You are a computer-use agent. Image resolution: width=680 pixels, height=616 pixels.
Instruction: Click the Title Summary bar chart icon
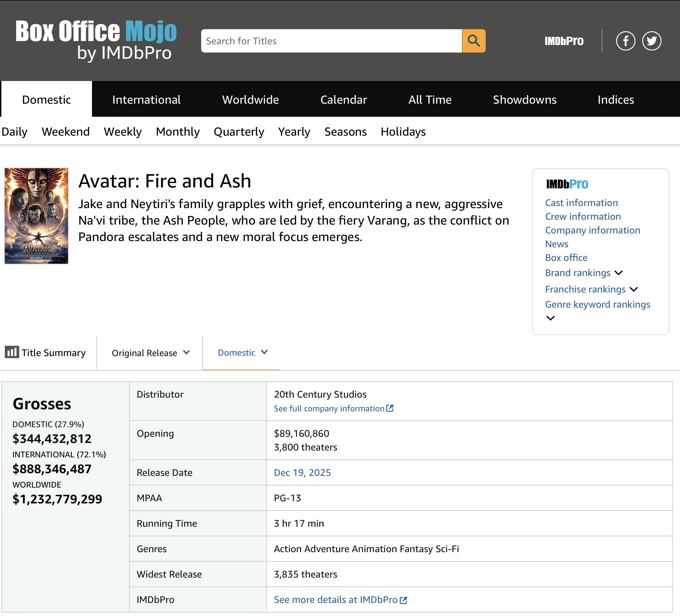pyautogui.click(x=12, y=352)
